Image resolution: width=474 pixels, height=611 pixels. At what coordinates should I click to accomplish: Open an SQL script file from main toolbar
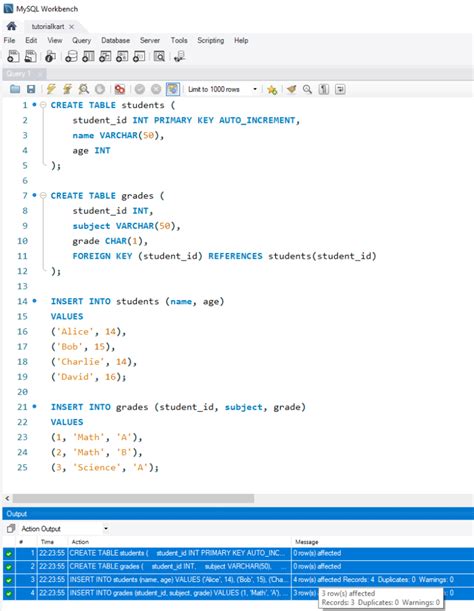30,57
